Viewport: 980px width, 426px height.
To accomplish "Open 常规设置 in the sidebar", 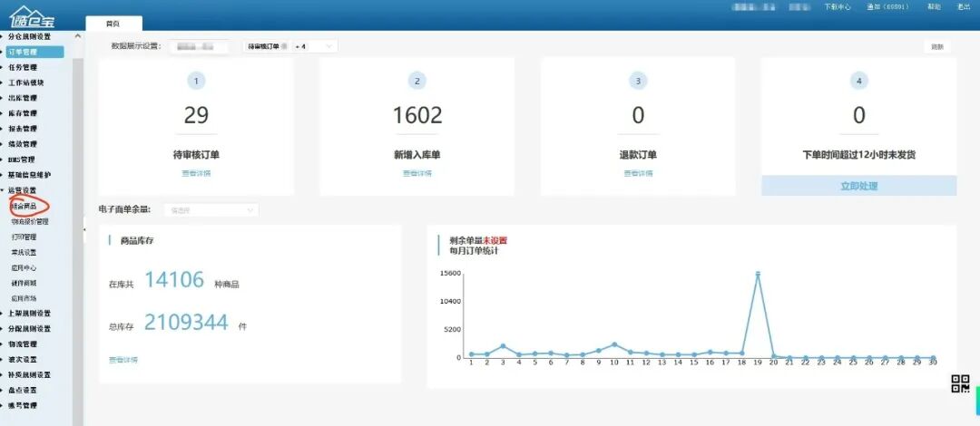I will point(24,252).
